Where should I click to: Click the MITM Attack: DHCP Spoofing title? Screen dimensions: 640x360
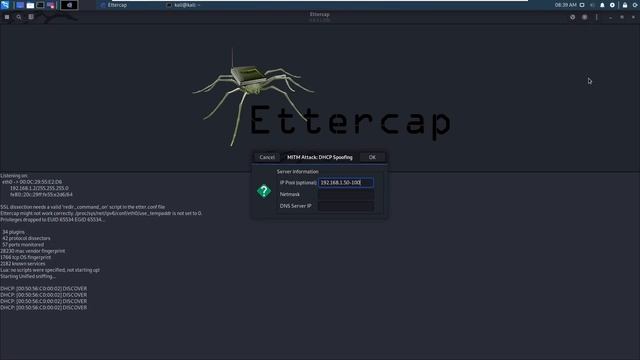[x=320, y=157]
